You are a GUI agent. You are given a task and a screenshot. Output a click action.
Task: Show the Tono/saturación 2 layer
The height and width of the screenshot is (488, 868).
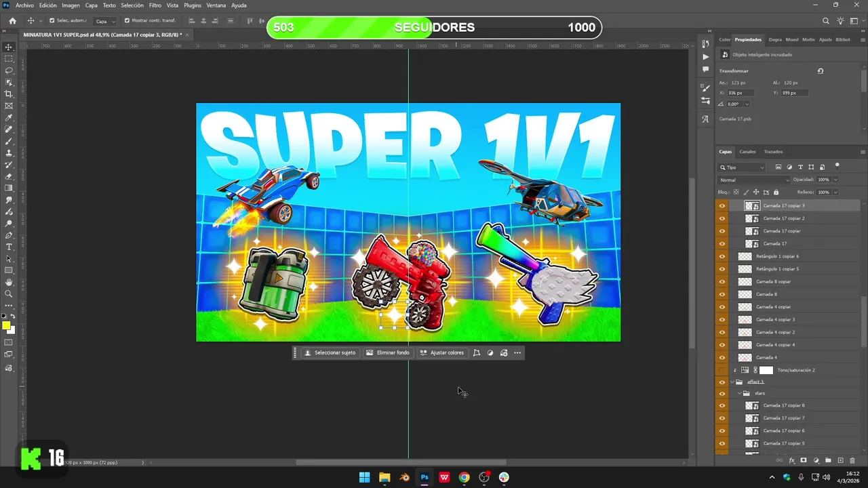point(722,370)
